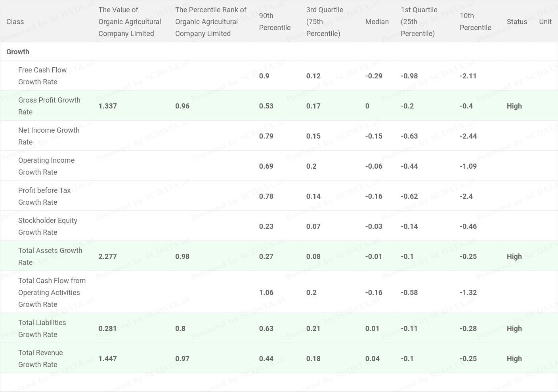Click the -1.09 Operating Income 10th percentile
Viewport: 558px width, 392px height.
468,166
